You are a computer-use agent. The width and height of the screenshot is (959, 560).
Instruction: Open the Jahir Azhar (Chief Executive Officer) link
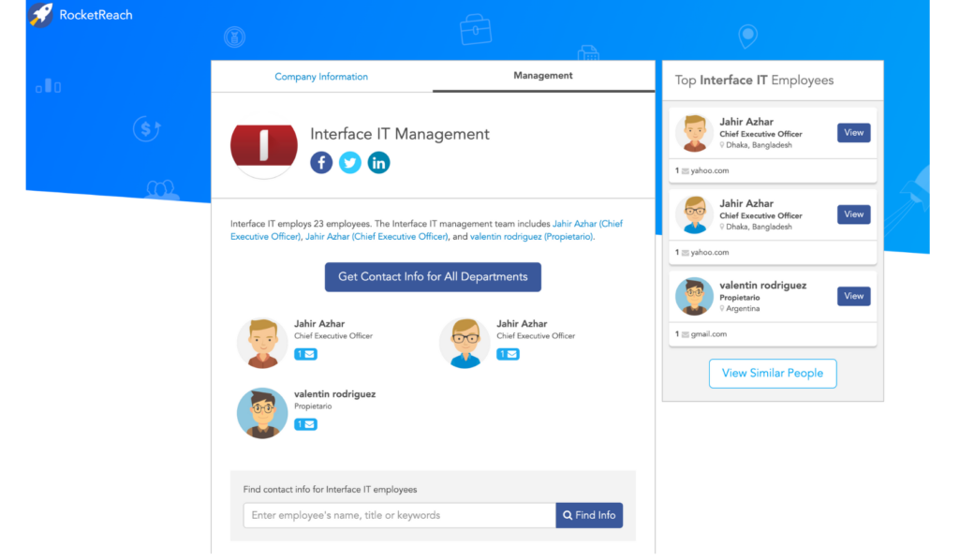[x=587, y=223]
